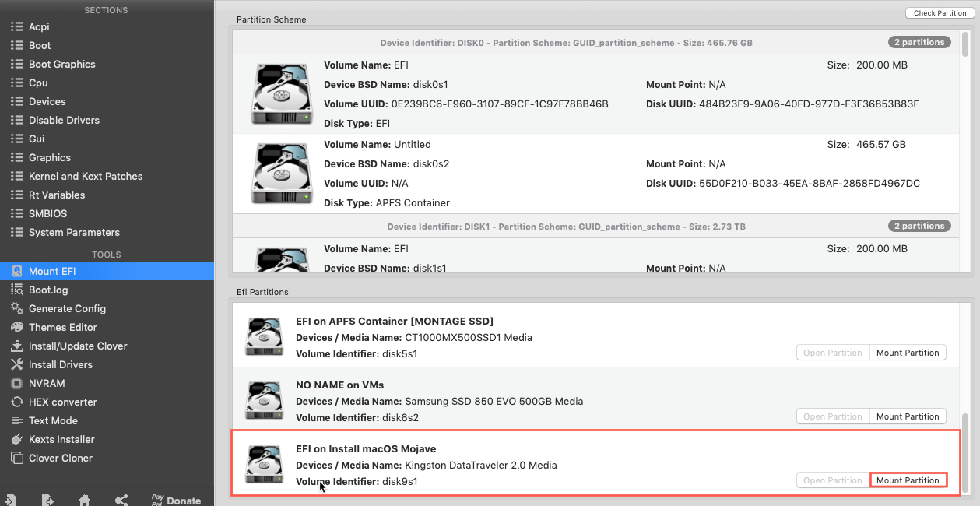
Task: Open the Gui section
Action: click(x=107, y=139)
